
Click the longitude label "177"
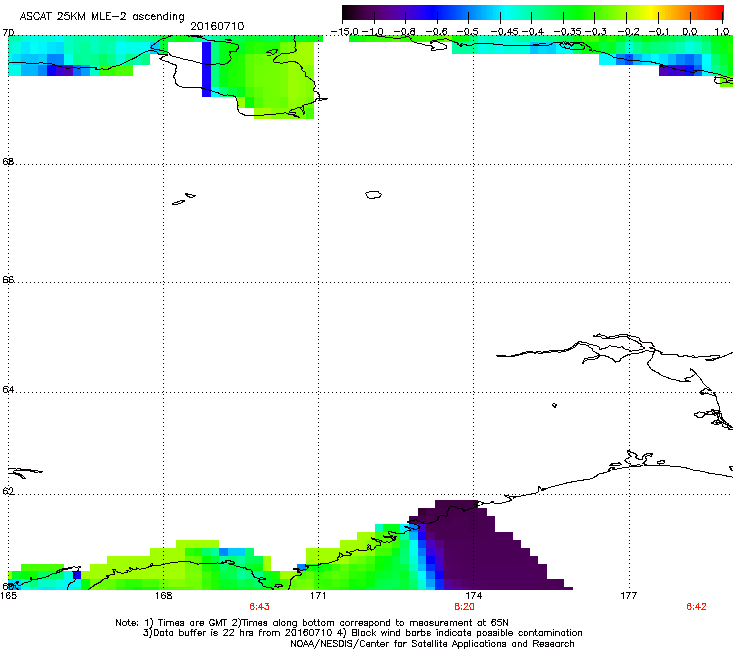pyautogui.click(x=629, y=596)
